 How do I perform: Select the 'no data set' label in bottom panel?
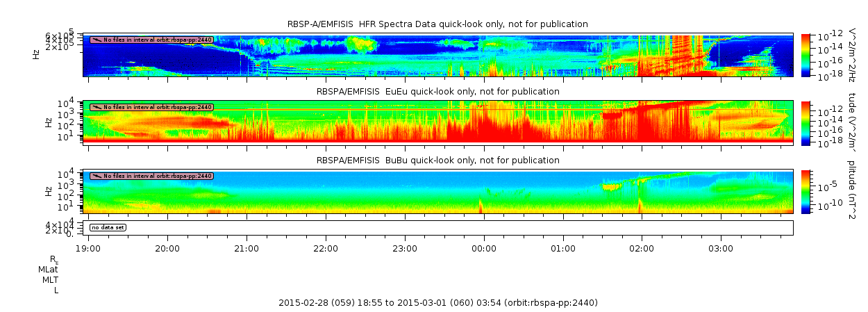tap(108, 227)
